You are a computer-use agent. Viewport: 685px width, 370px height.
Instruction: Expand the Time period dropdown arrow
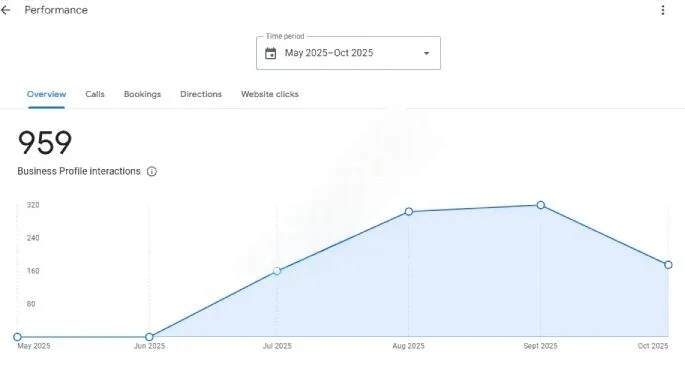coord(426,53)
